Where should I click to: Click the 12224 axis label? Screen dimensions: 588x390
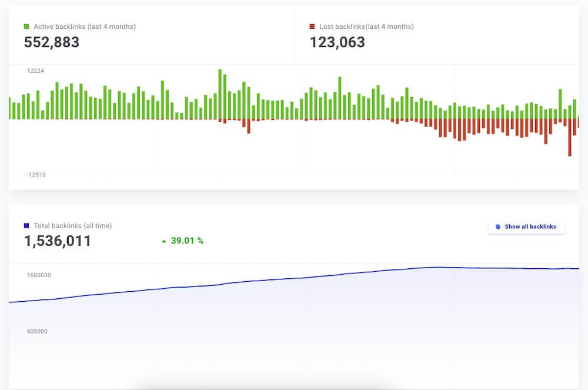pos(36,71)
